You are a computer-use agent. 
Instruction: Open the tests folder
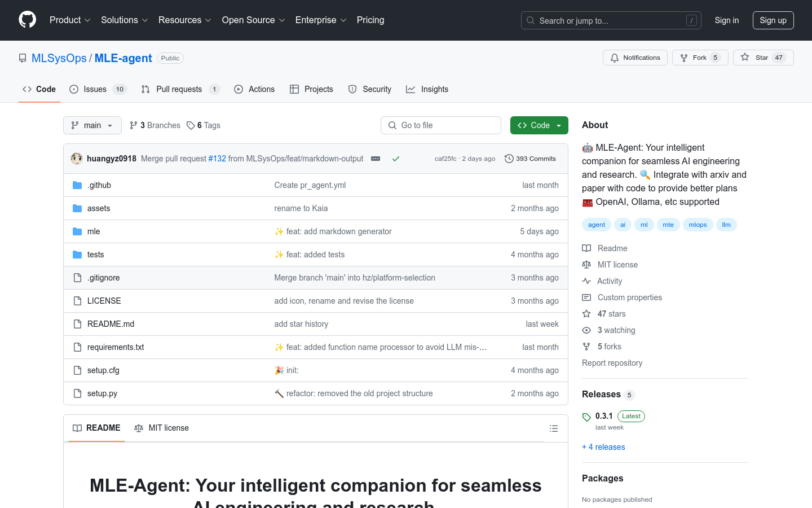96,255
